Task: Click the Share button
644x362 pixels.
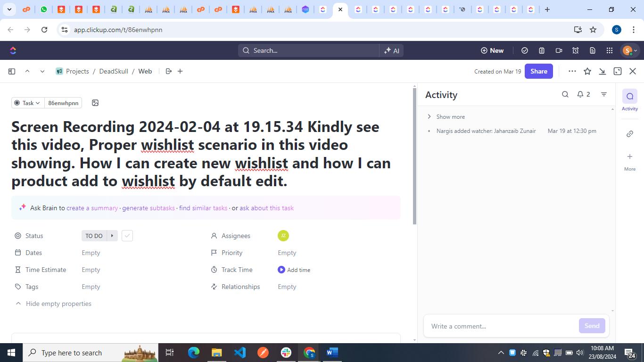Action: (x=538, y=71)
